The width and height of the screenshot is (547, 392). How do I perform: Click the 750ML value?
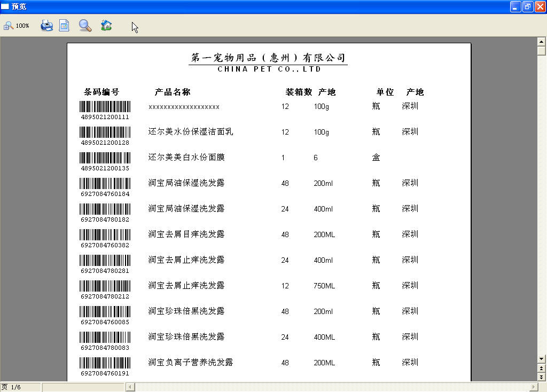point(324,286)
